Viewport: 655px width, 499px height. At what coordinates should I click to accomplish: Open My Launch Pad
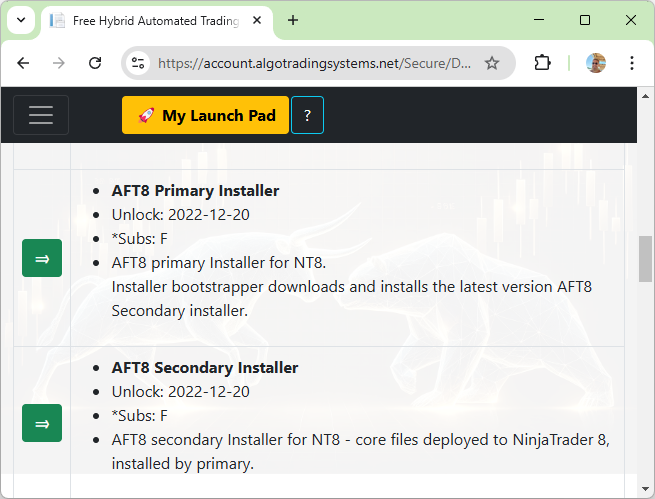tap(206, 115)
